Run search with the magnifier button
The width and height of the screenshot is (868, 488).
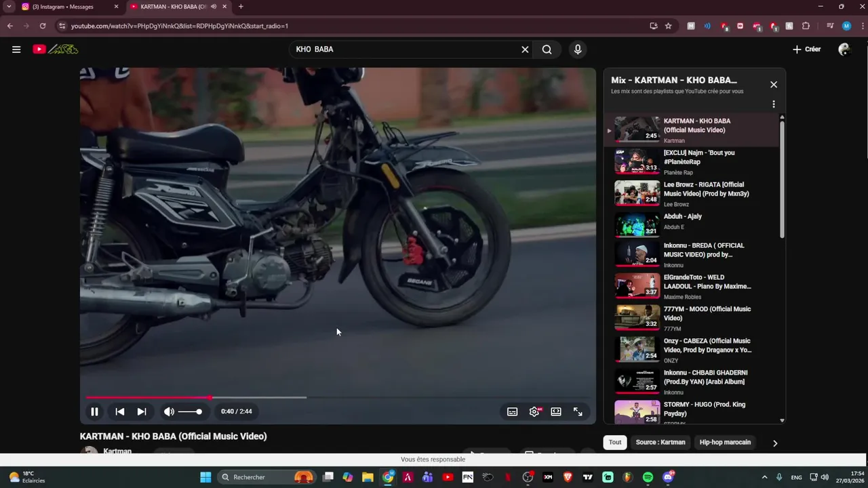pos(547,49)
